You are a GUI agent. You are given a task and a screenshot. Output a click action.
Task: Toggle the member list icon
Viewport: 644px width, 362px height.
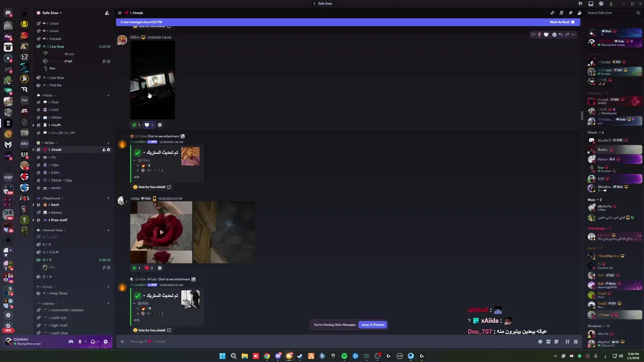(x=580, y=13)
